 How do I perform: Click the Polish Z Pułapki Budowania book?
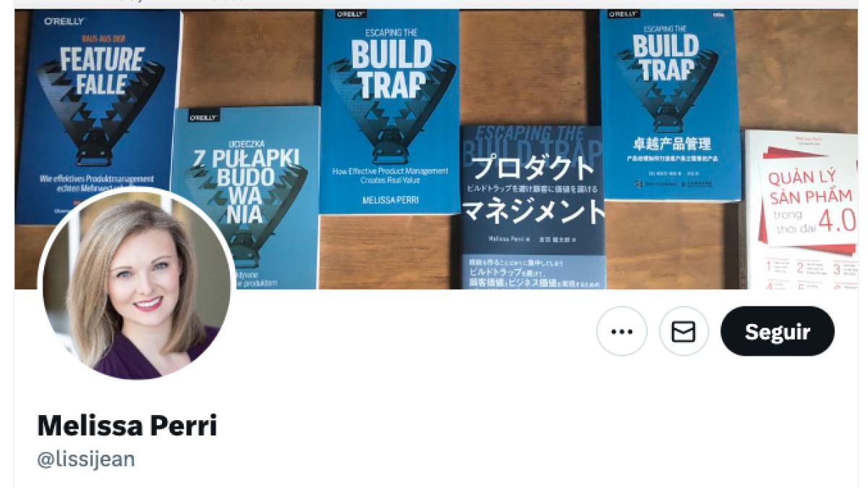coord(246,195)
